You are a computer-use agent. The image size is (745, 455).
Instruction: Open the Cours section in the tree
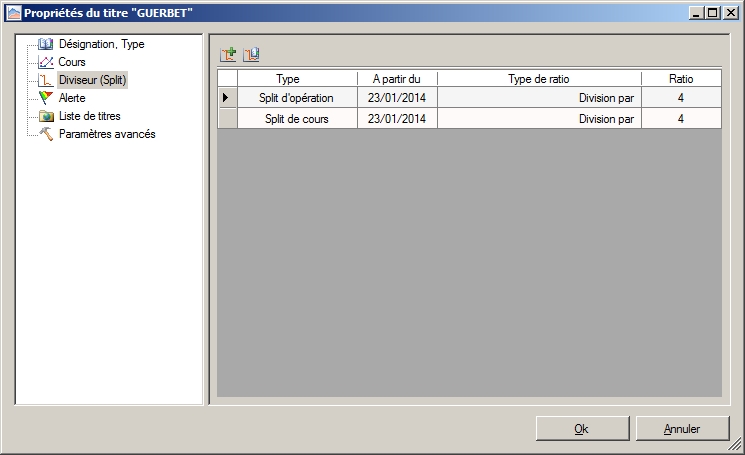(72, 62)
